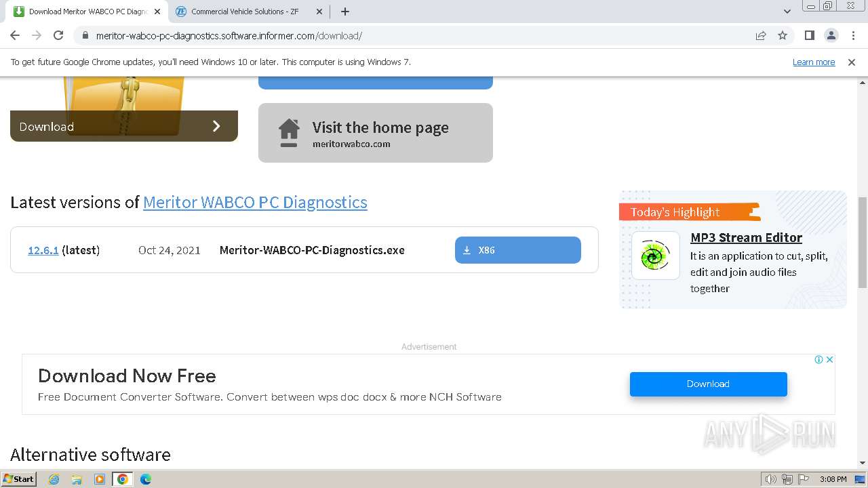Click the download arrow icon on X86 button
The image size is (868, 488).
coord(467,250)
